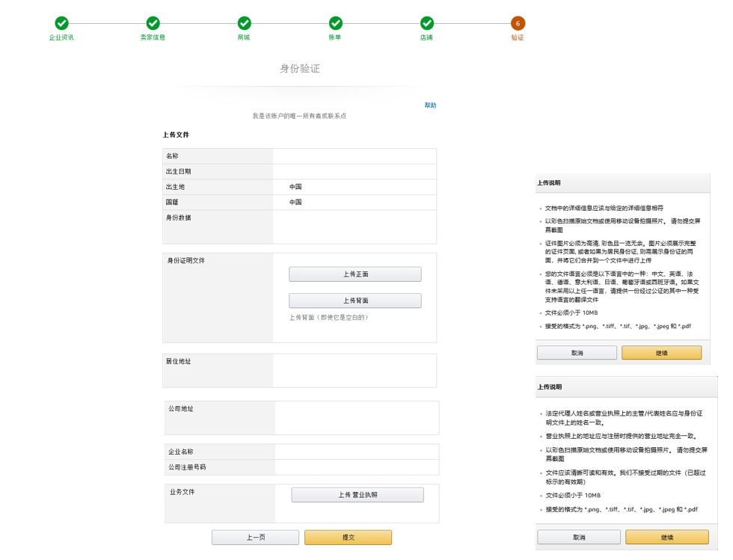The width and height of the screenshot is (733, 560).
Task: Click the 出生日期 date input field
Action: point(355,171)
